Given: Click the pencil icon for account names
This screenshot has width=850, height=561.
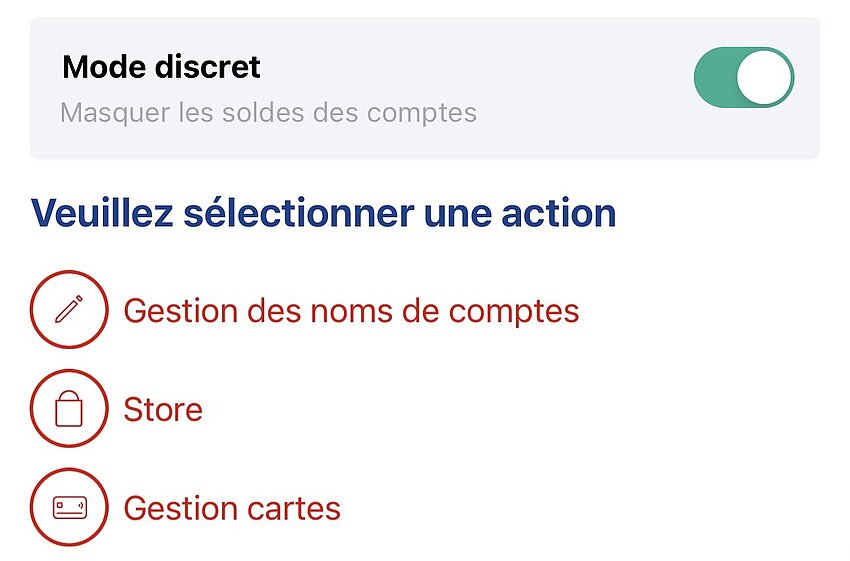Looking at the screenshot, I should tap(69, 309).
